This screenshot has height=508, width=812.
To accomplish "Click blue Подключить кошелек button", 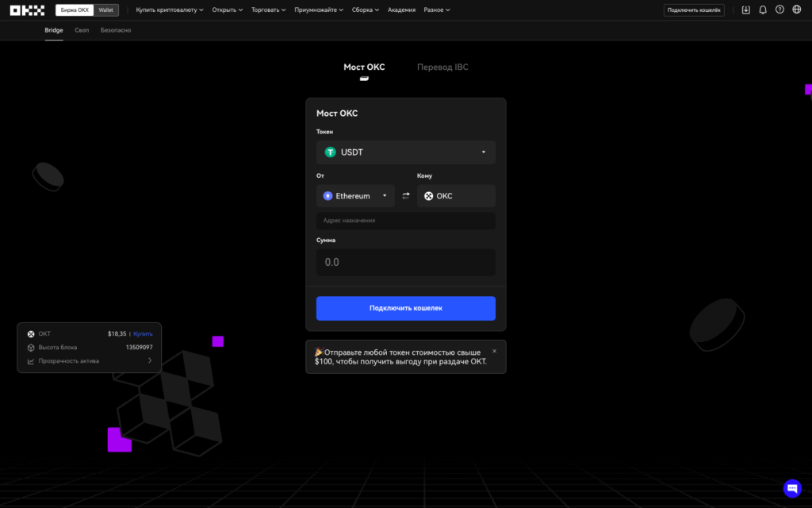I will (405, 308).
